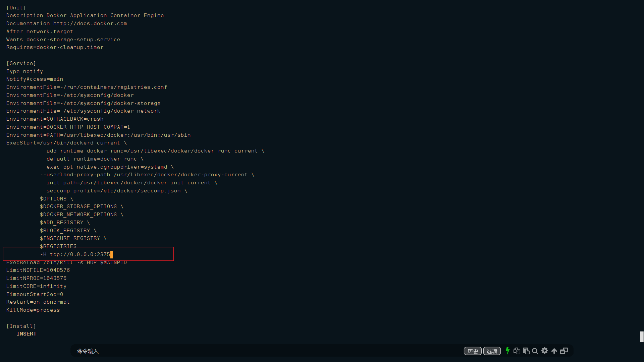Click the $REGISTRIES line
The image size is (644, 362).
point(58,246)
